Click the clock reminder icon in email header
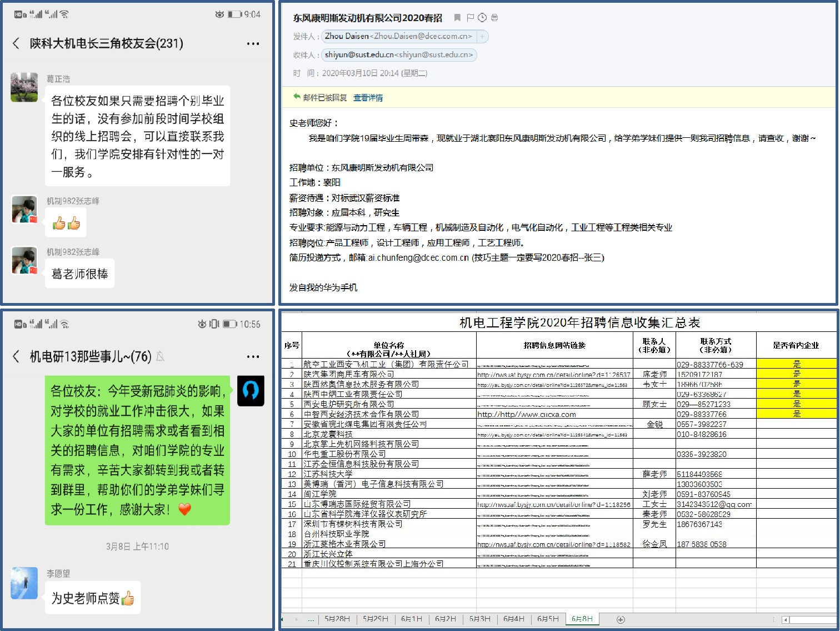840x631 pixels. coord(482,18)
